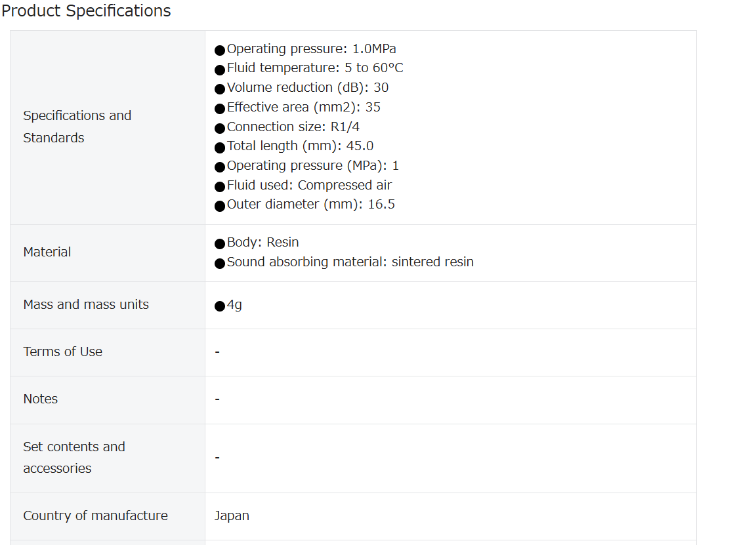This screenshot has width=756, height=545.
Task: Click the Material row label
Action: click(47, 252)
